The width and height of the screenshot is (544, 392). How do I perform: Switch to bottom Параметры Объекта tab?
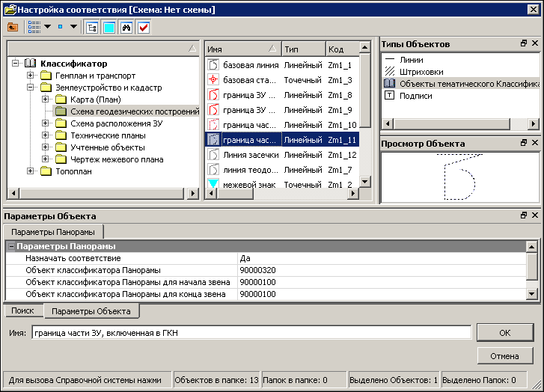click(x=91, y=311)
